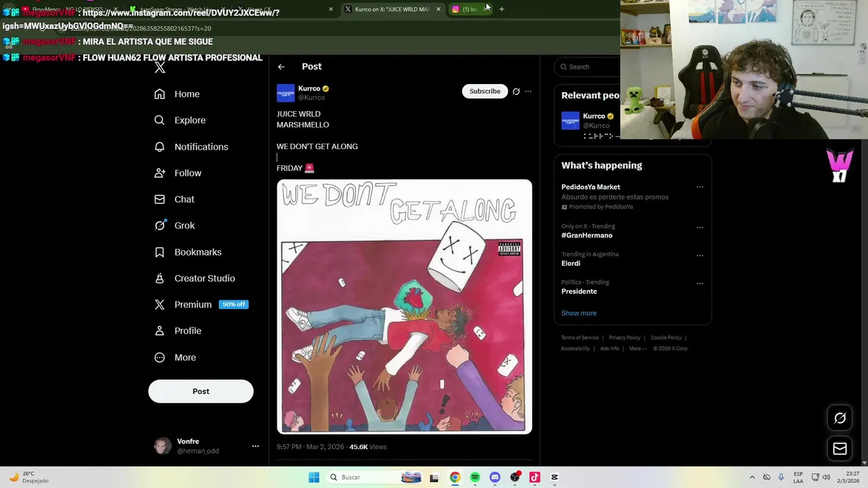
Task: Open CapCut from the taskbar
Action: [x=555, y=477]
